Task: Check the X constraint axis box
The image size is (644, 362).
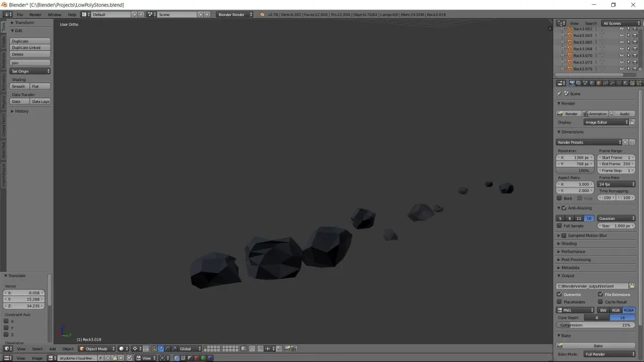Action: pyautogui.click(x=6, y=321)
